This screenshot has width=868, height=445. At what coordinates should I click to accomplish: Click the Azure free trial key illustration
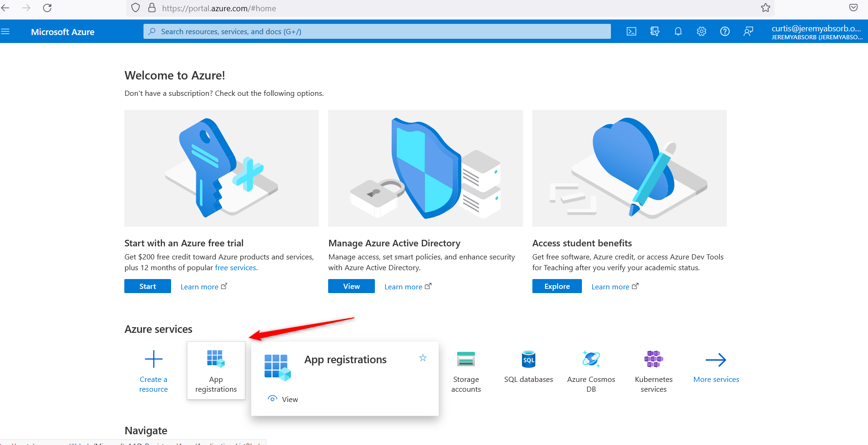(x=222, y=168)
